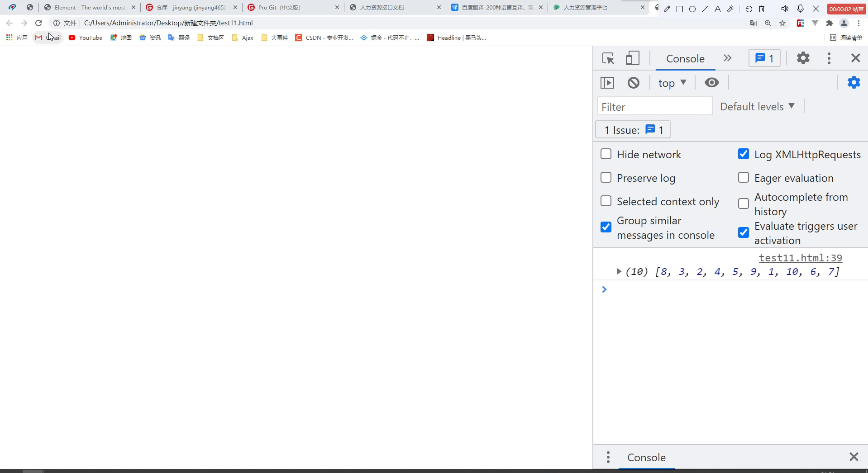Delete annotations with trash icon
Screen dimensions: 868x473
point(762,9)
